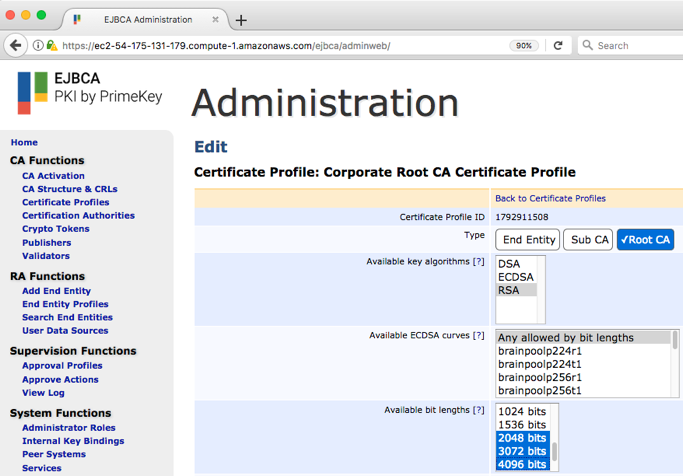The height and width of the screenshot is (476, 683).
Task: Select End Entity certificate type
Action: pos(528,240)
